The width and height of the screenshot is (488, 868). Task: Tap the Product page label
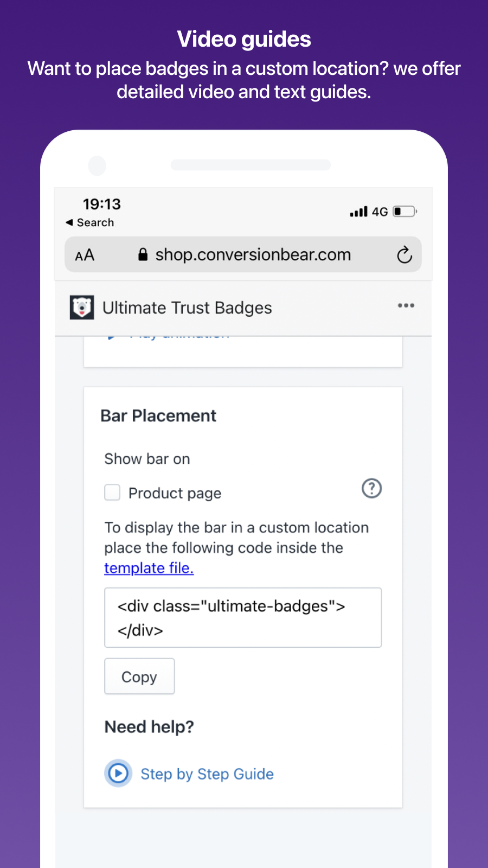(175, 493)
